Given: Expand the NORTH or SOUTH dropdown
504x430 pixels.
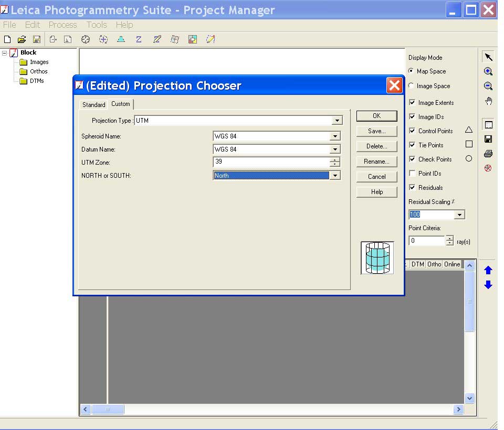Looking at the screenshot, I should [x=335, y=176].
